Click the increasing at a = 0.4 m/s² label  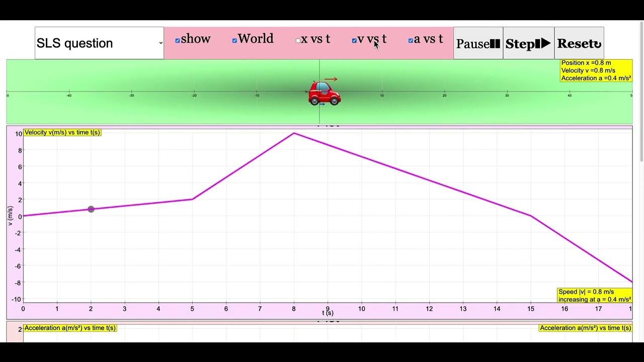tap(595, 299)
